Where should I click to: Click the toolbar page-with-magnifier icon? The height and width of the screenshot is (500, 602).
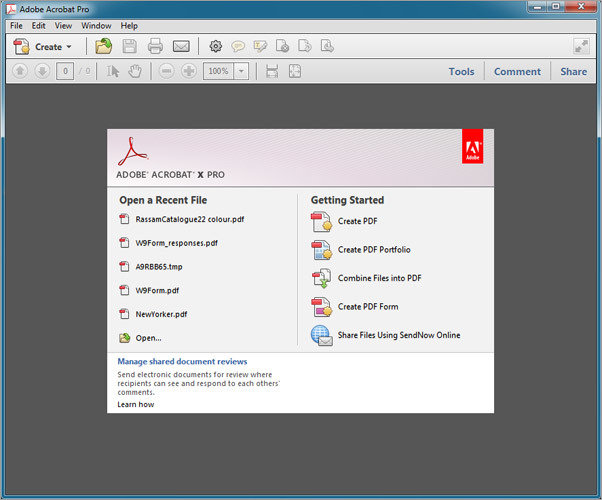tap(327, 46)
